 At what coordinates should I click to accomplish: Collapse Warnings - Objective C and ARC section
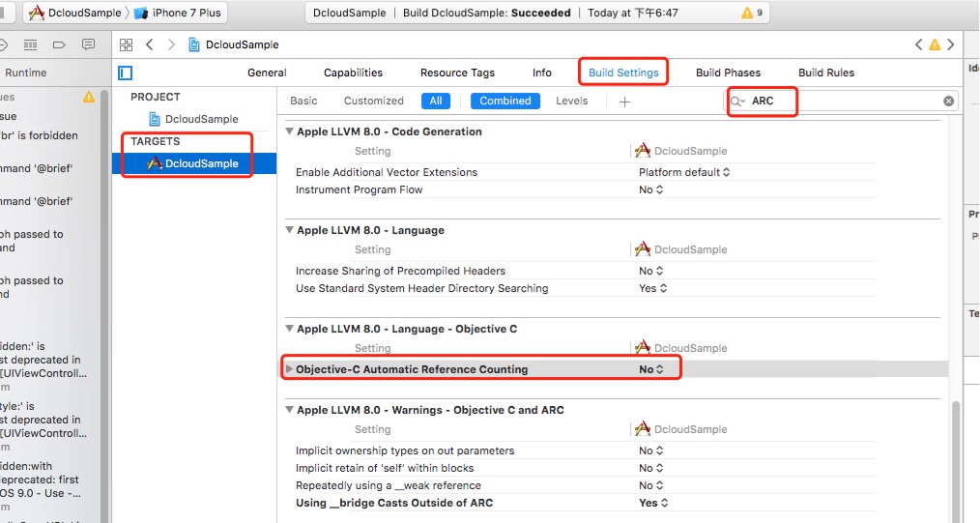tap(289, 410)
